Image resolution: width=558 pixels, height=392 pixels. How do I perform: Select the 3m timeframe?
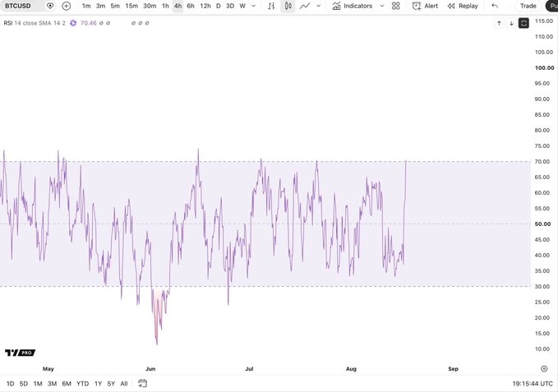click(101, 6)
